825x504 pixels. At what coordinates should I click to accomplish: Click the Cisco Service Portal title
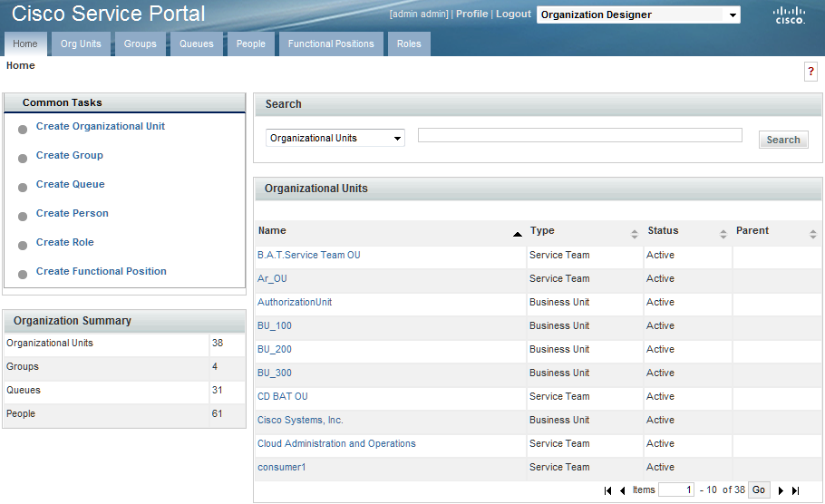[x=109, y=14]
